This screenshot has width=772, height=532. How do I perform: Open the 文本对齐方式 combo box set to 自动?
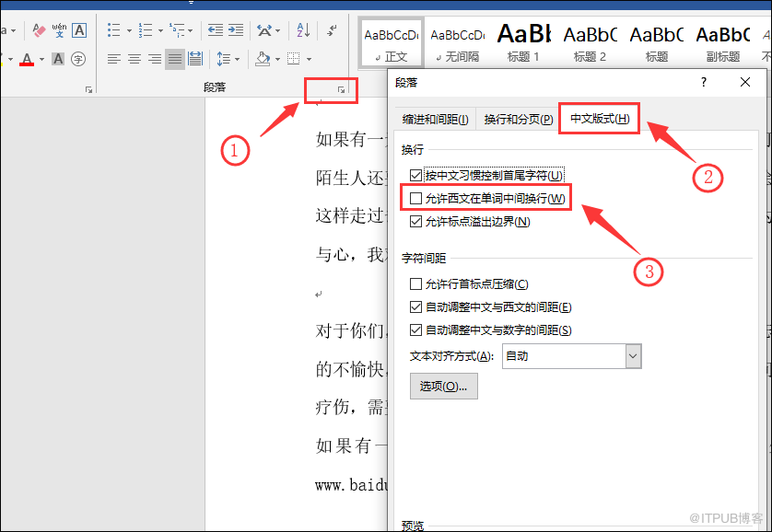point(571,356)
